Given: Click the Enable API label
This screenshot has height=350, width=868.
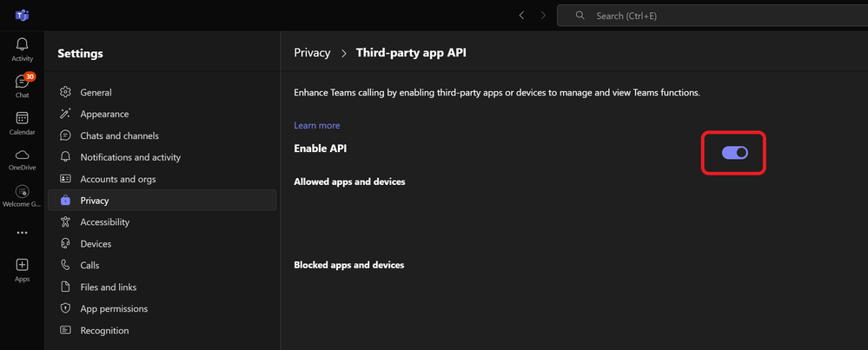Looking at the screenshot, I should pos(321,149).
